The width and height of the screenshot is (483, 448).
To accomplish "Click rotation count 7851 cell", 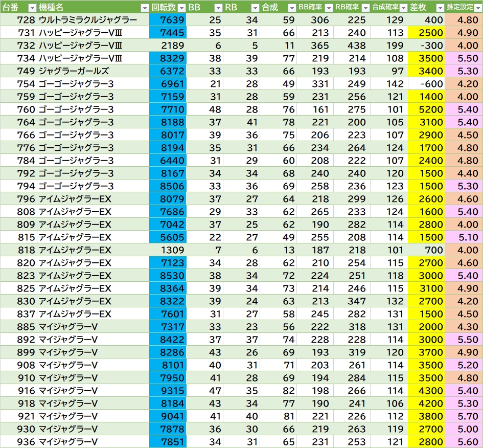I will (x=168, y=442).
